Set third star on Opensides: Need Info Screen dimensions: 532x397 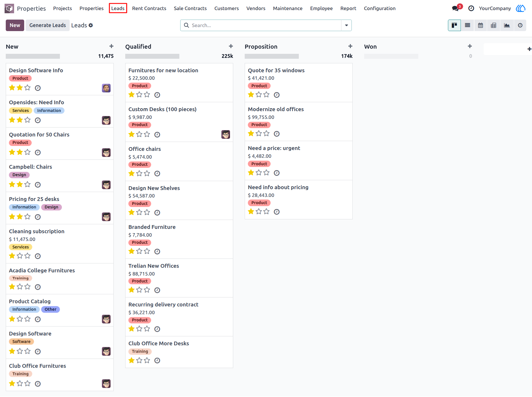tap(27, 120)
